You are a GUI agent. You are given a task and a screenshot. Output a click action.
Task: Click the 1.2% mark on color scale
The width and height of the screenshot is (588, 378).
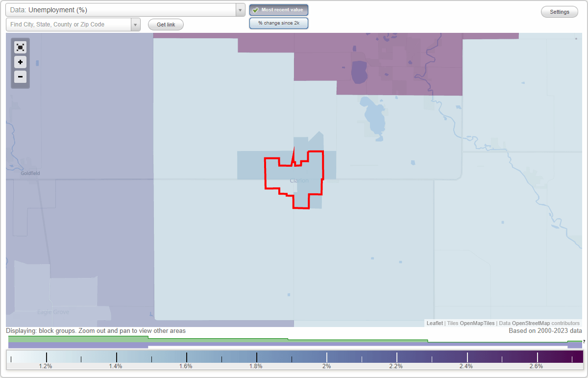click(46, 366)
